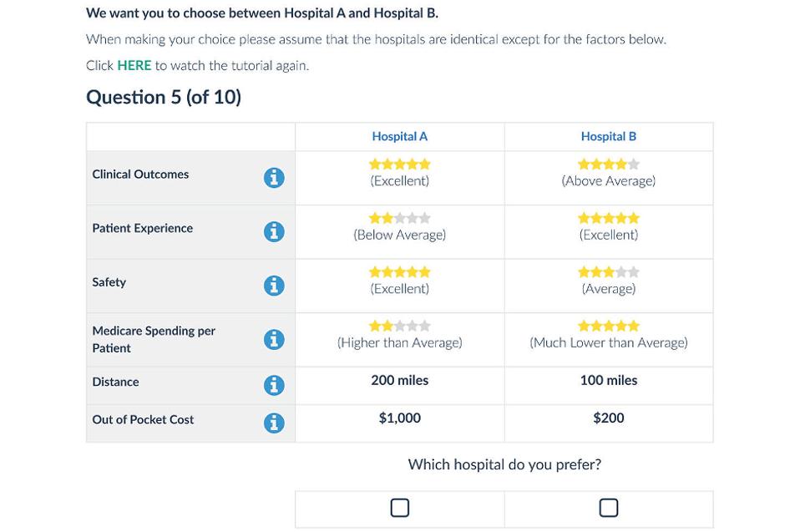This screenshot has height=532, width=800.
Task: Click the Hospital B column header
Action: click(x=608, y=136)
